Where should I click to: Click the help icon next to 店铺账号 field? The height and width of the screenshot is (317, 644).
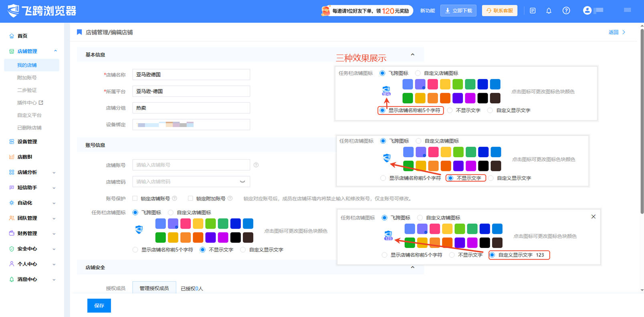click(256, 165)
